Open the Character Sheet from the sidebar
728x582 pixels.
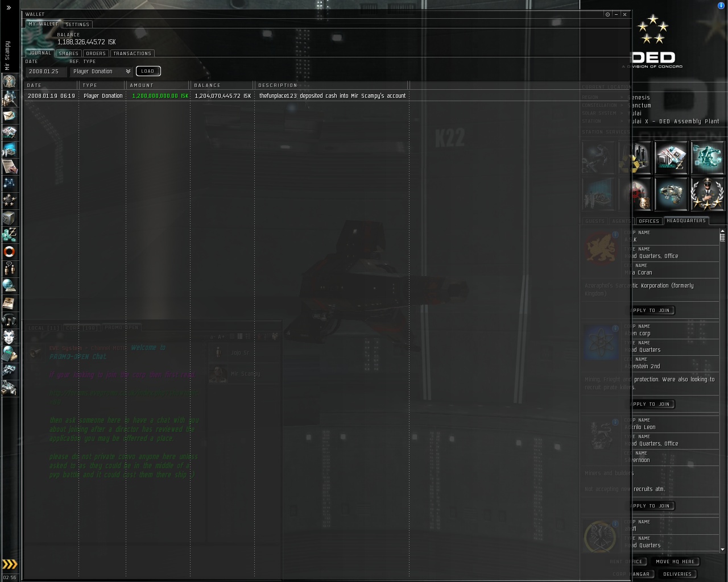coord(10,81)
